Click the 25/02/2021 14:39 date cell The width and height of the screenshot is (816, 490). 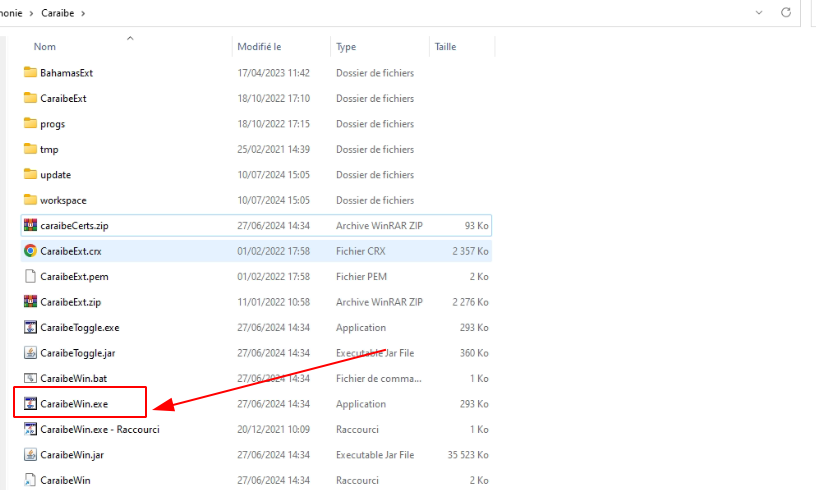click(x=274, y=149)
